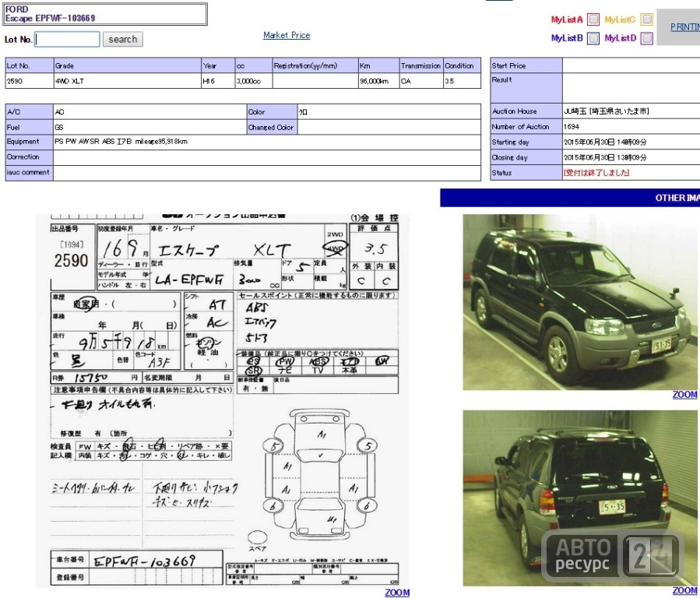
Task: Click the OTHER IMAGES header bar
Action: point(570,198)
